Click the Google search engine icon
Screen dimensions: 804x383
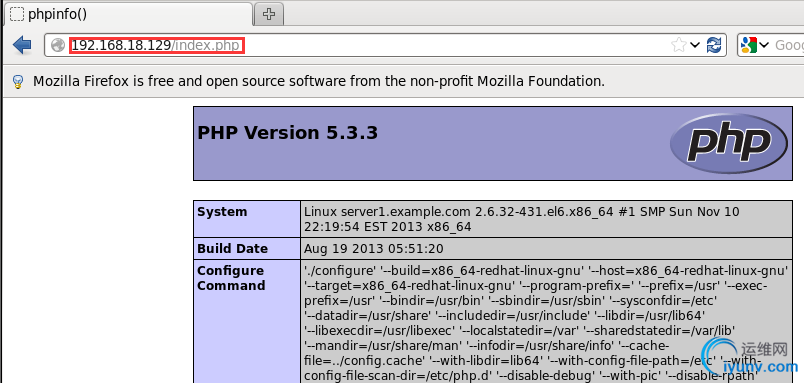click(x=749, y=45)
